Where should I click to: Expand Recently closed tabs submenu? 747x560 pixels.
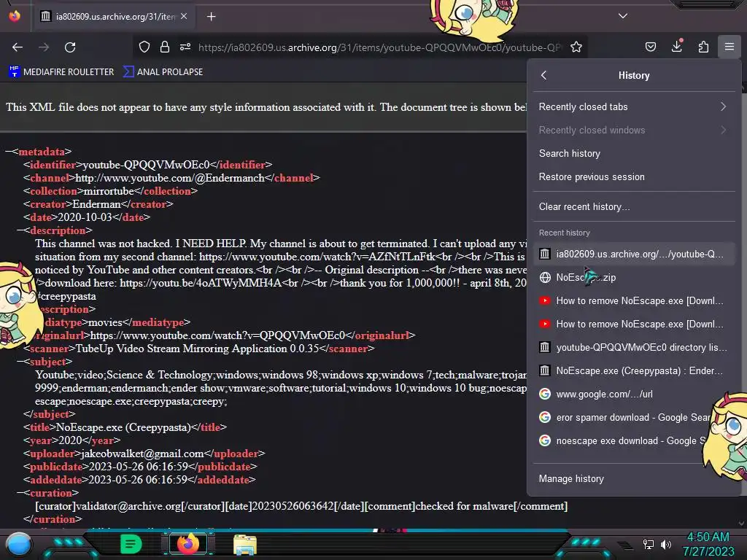(x=634, y=106)
